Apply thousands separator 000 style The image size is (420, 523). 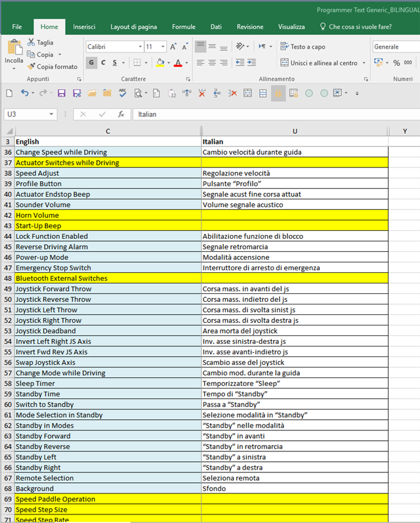pyautogui.click(x=408, y=63)
